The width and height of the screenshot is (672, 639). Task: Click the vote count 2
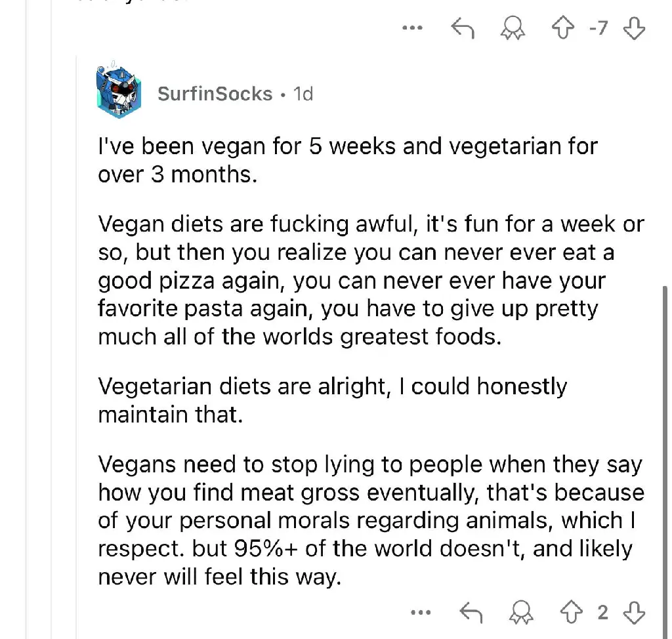603,612
